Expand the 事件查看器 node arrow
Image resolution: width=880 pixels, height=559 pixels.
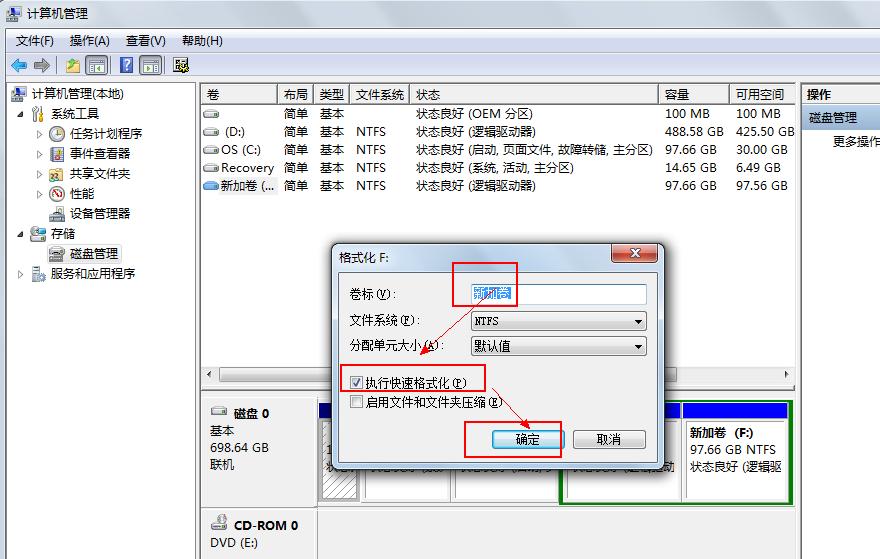pos(39,154)
